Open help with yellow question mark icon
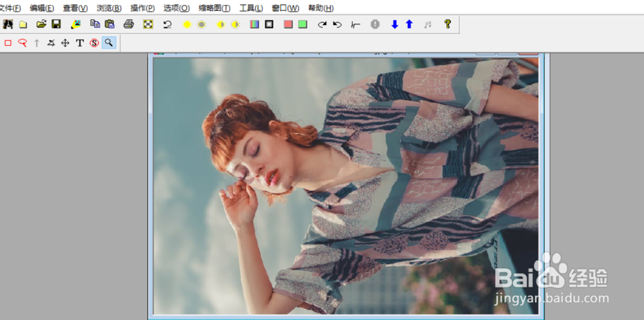This screenshot has height=320, width=644. 448,24
